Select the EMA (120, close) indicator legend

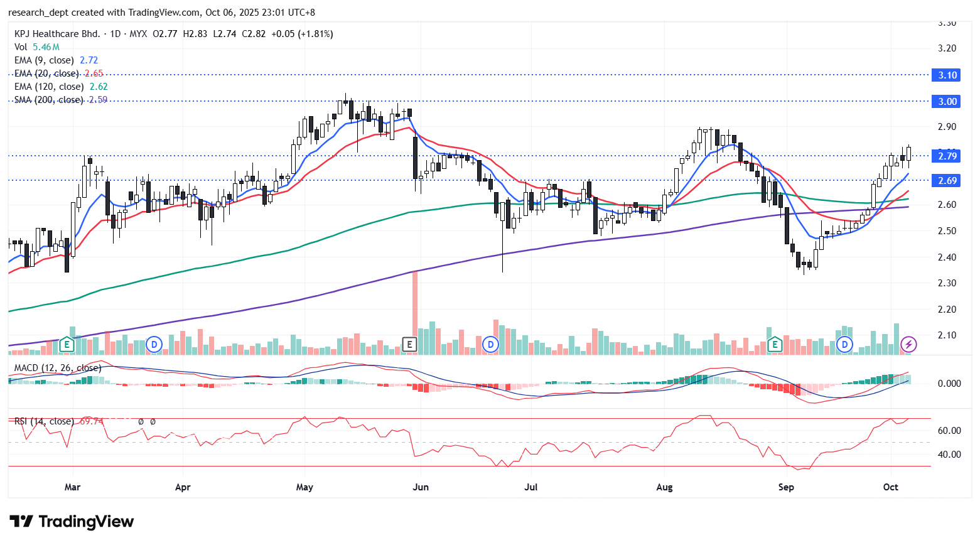click(49, 87)
